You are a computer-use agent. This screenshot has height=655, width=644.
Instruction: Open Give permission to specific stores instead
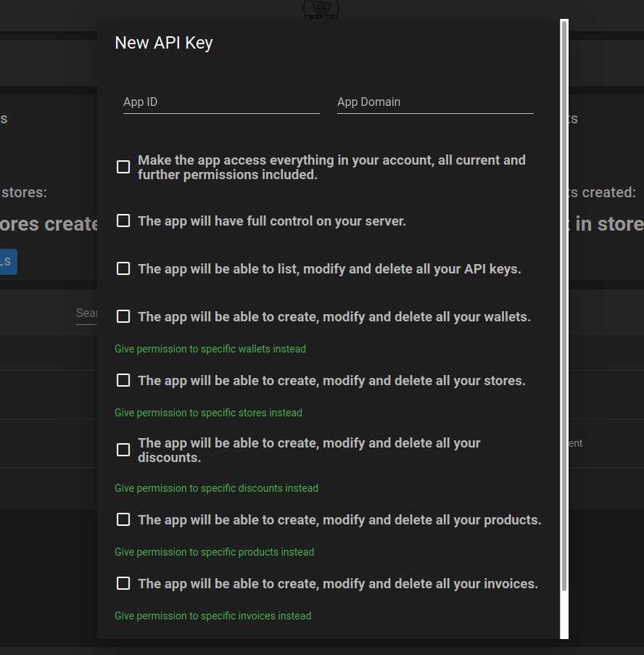point(208,413)
